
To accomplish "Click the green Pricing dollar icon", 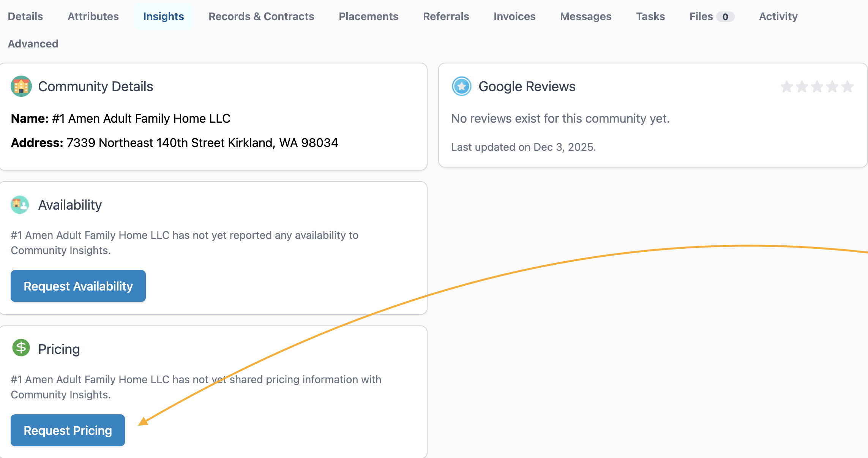I will 21,347.
